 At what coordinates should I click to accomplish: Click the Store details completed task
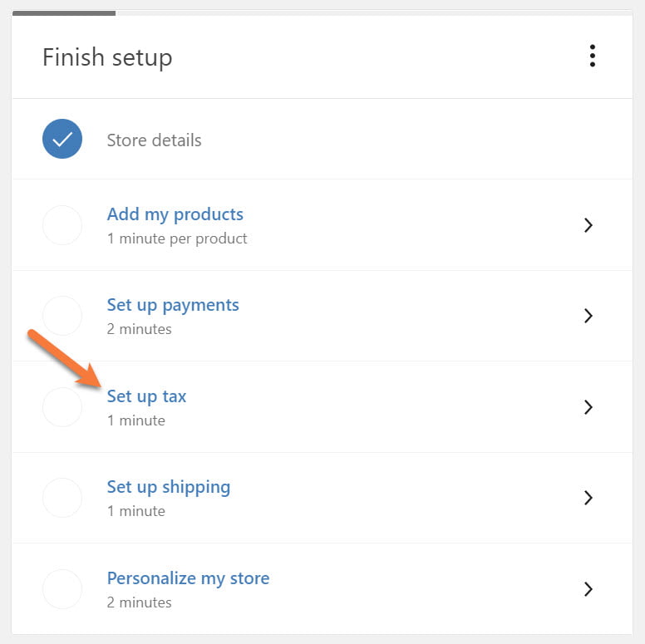coord(154,140)
